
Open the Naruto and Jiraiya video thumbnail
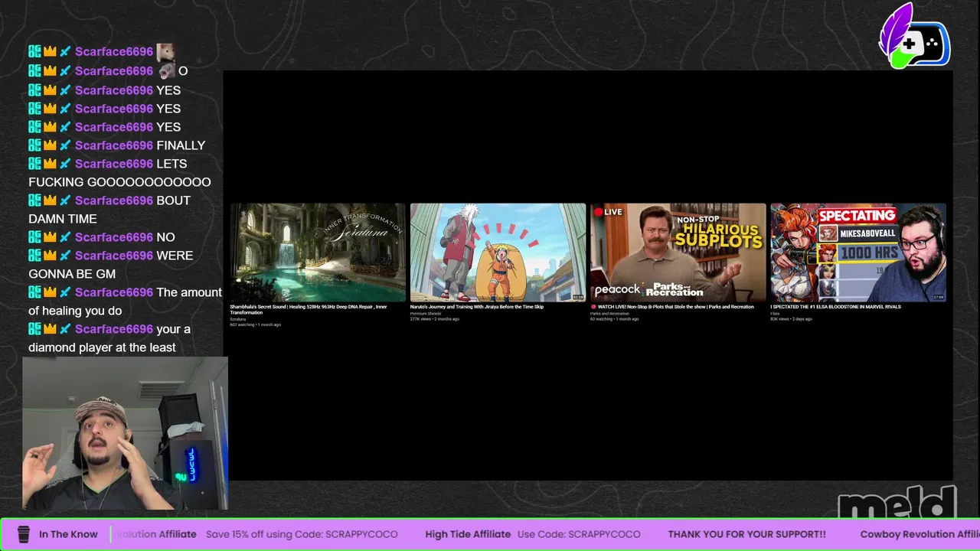[498, 253]
